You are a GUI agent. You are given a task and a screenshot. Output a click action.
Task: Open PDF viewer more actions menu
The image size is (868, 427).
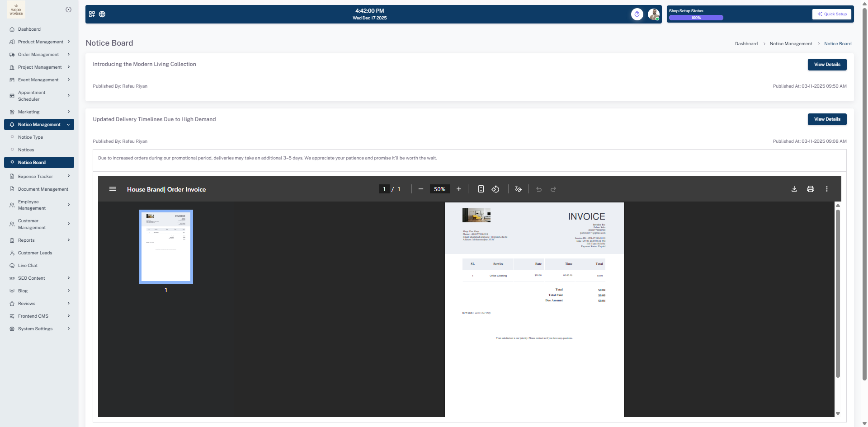tap(826, 189)
